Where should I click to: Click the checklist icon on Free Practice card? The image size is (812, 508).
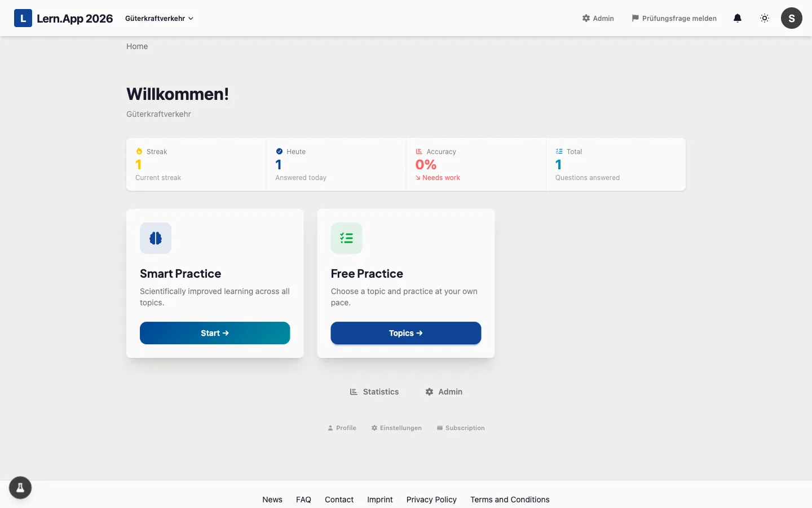(346, 238)
